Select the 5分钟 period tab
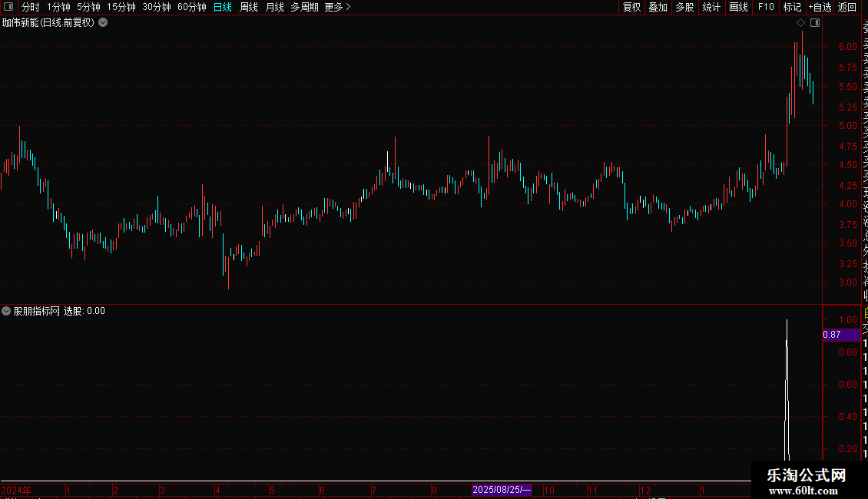 tap(88, 7)
